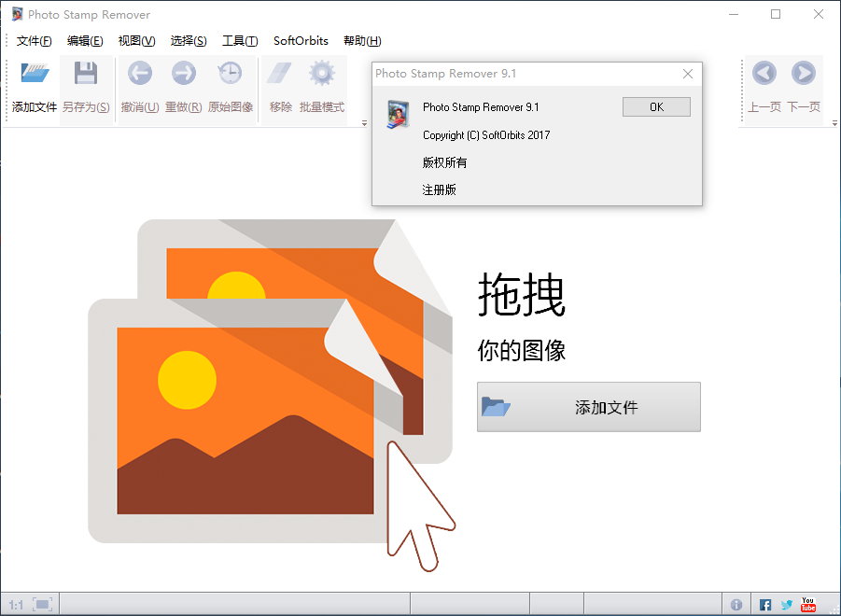Open the 编辑(E) menu
841x616 pixels.
(x=85, y=41)
